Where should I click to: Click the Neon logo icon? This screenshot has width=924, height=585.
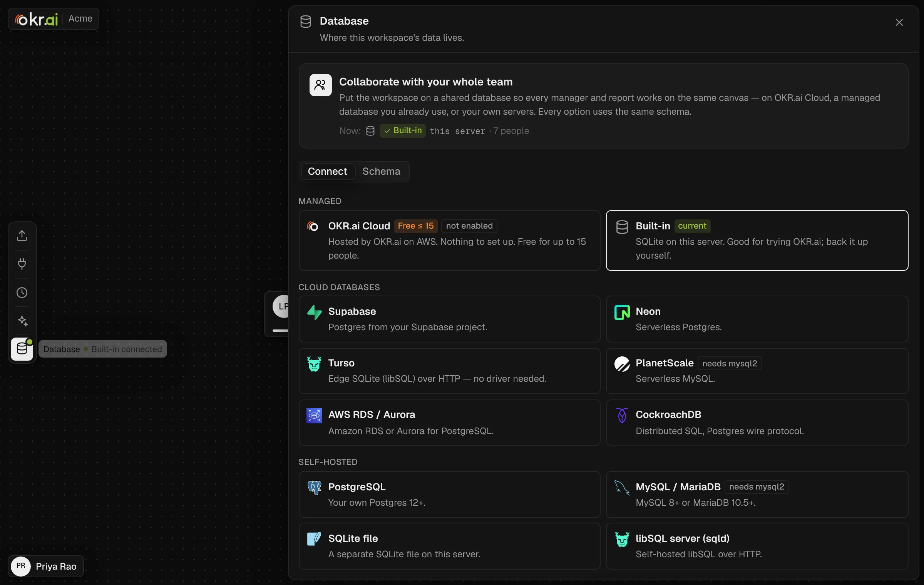622,312
